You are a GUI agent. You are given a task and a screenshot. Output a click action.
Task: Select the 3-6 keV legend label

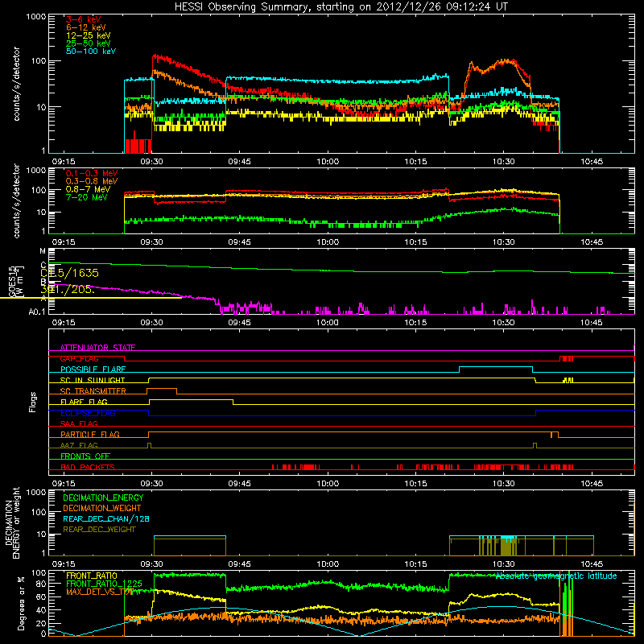pyautogui.click(x=84, y=19)
